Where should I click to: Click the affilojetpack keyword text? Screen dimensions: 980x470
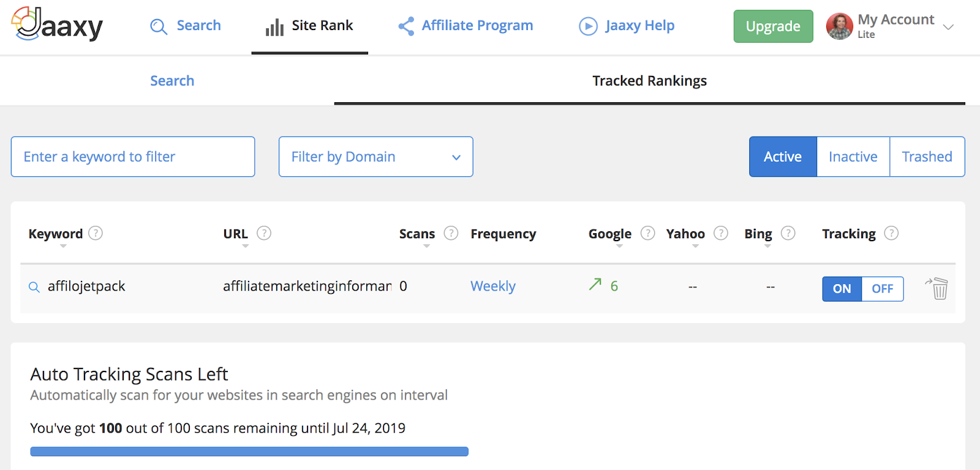pos(86,286)
